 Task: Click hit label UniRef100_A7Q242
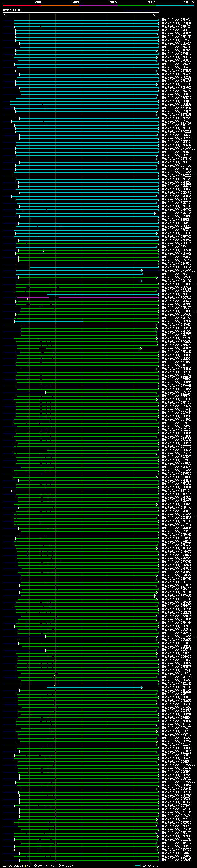point(177,274)
